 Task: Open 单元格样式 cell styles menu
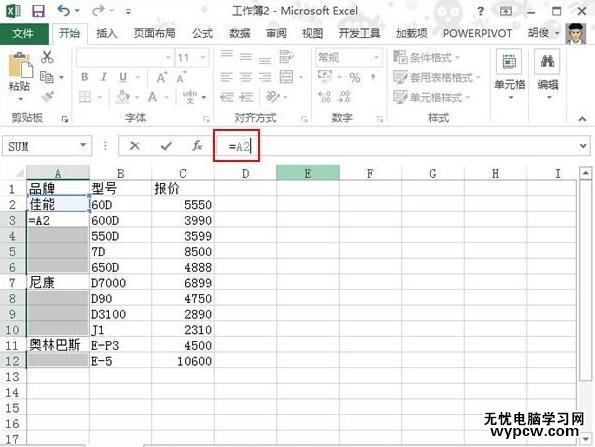coord(431,97)
